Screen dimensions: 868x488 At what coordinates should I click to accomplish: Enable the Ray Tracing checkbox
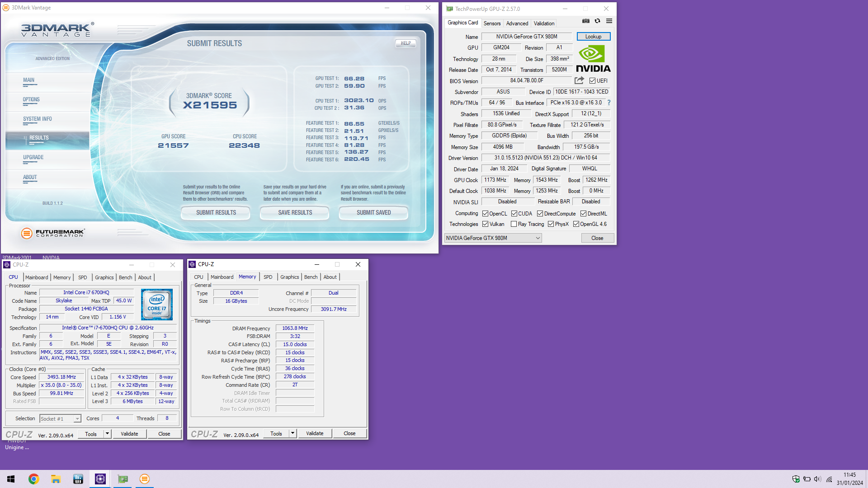514,224
